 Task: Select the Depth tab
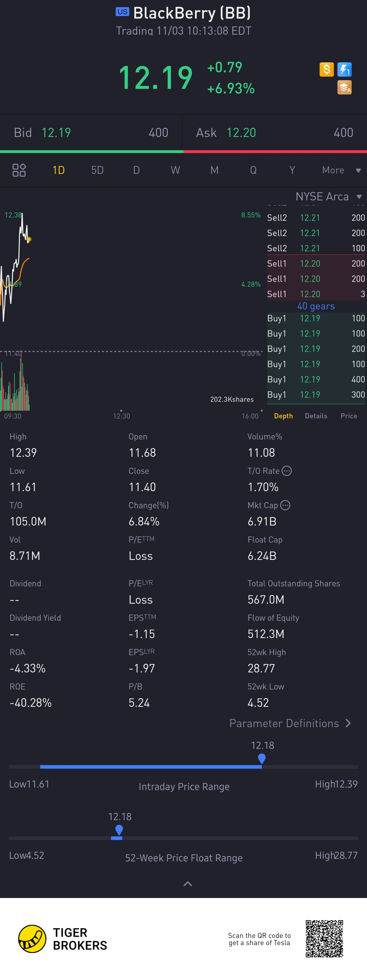coord(283,416)
